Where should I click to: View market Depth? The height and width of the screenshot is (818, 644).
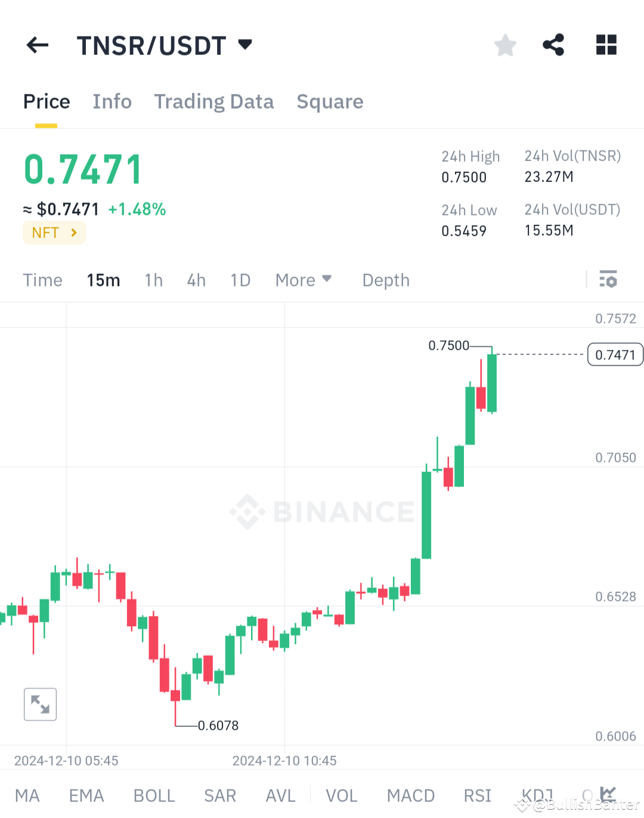coord(385,279)
